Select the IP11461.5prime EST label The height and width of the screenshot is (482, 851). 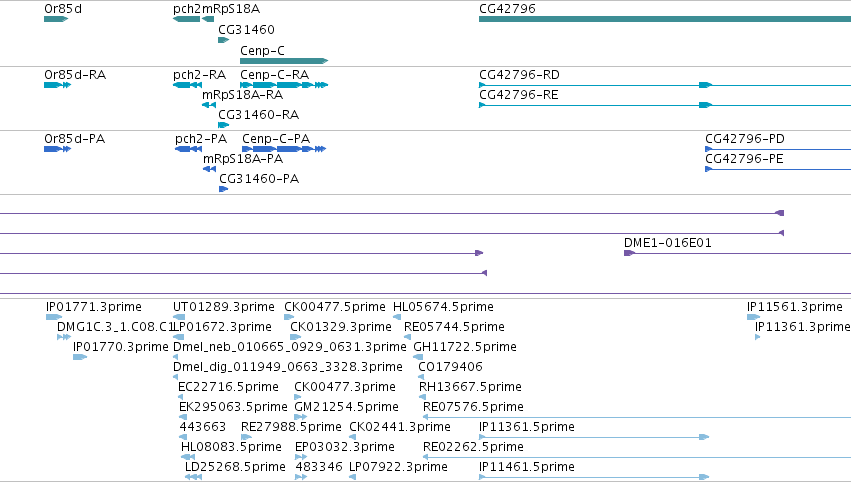(526, 467)
